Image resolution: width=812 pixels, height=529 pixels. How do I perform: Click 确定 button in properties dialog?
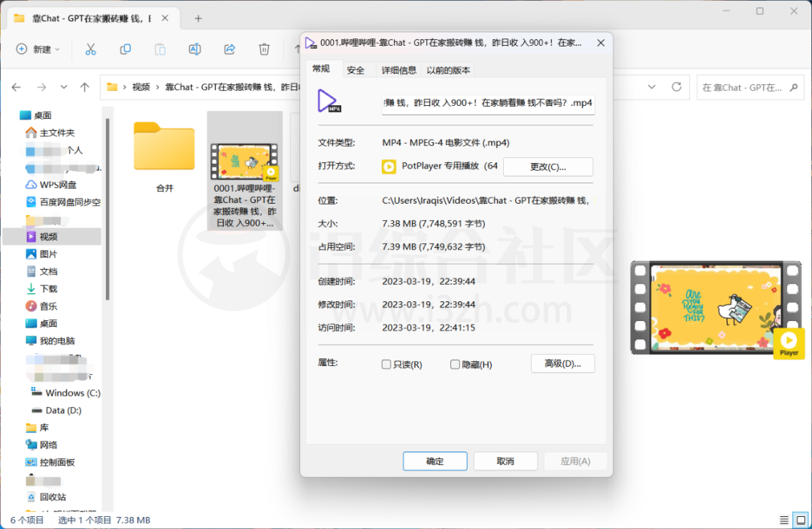click(435, 461)
